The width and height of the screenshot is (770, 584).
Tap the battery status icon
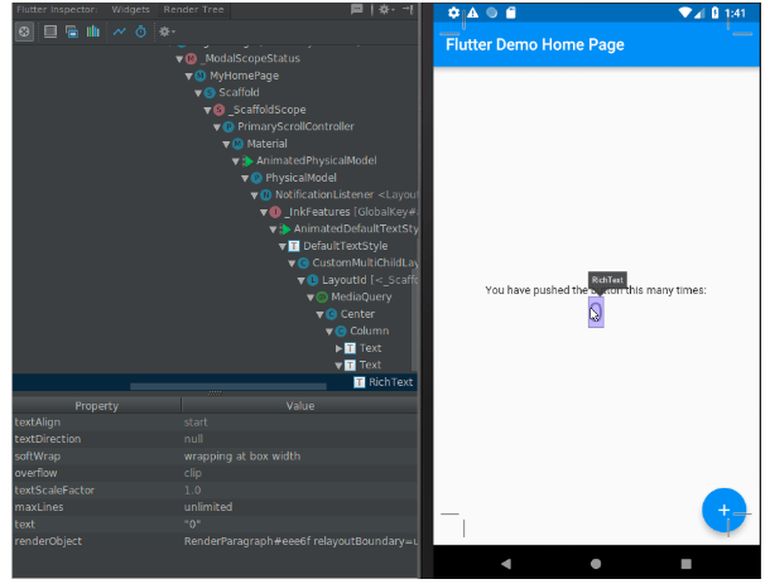point(715,13)
